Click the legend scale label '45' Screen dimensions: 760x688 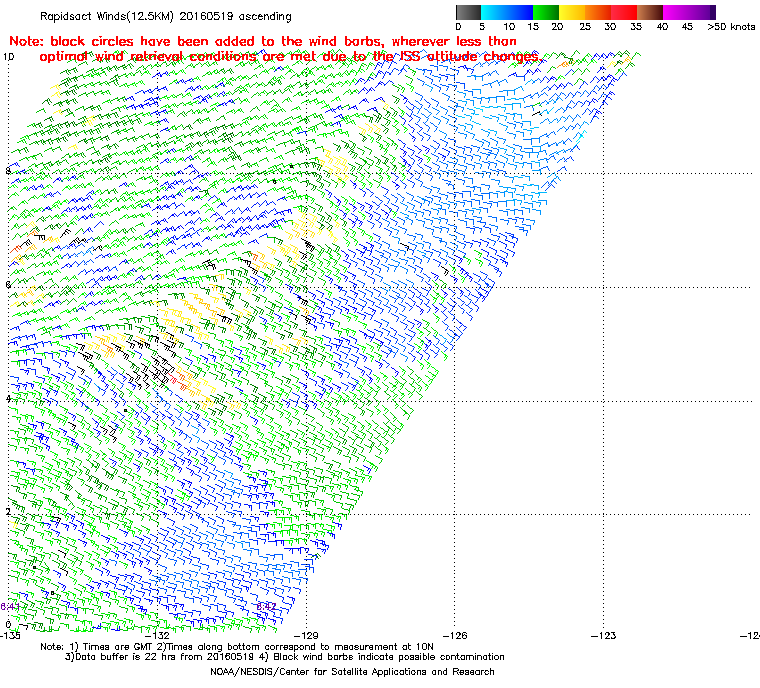[x=687, y=27]
